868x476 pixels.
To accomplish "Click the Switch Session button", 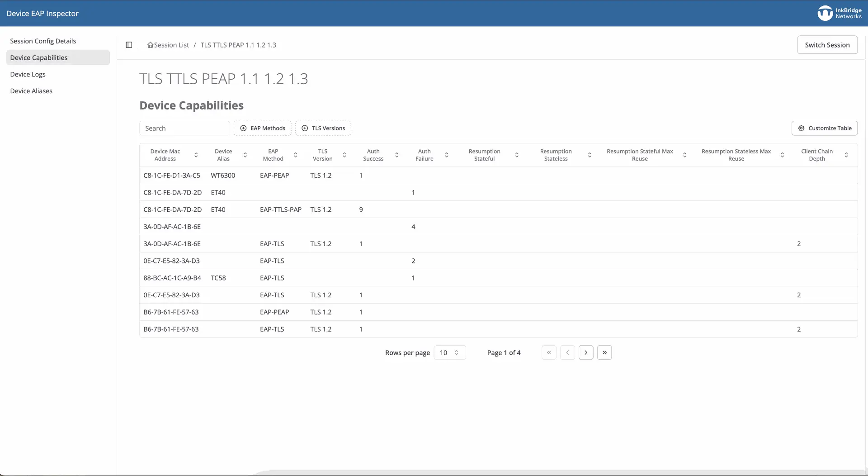I will (x=827, y=45).
